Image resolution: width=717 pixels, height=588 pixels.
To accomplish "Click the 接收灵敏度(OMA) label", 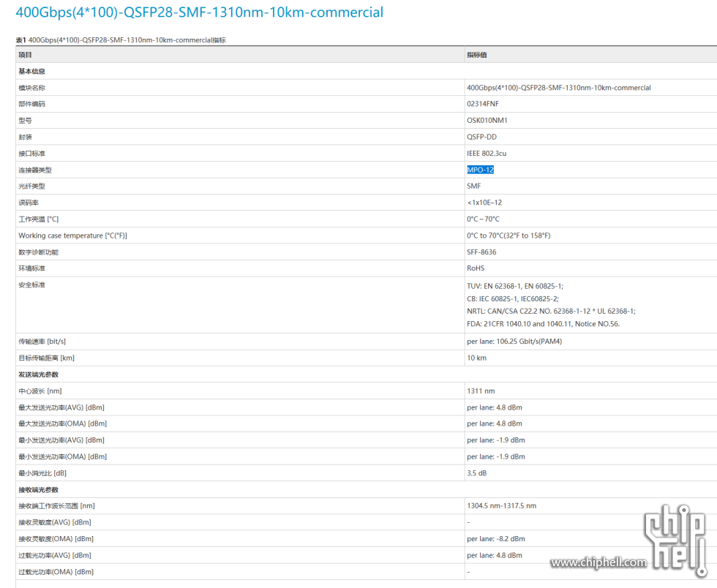I will pyautogui.click(x=56, y=540).
